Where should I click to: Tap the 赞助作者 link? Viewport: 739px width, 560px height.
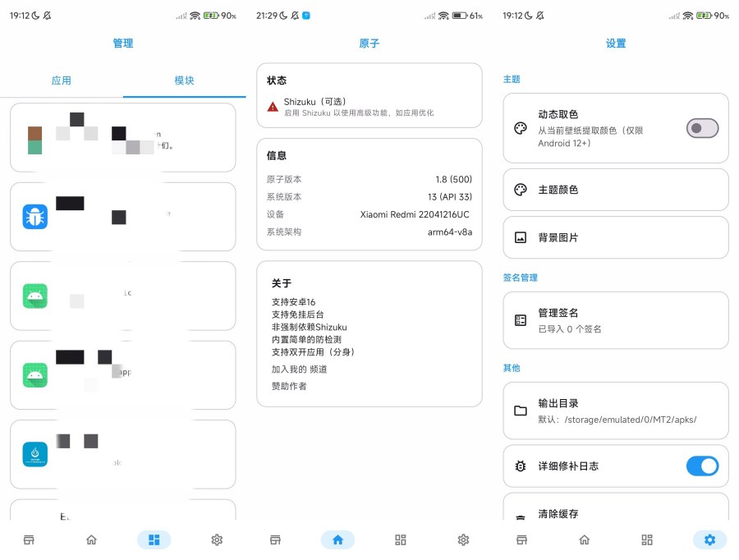click(x=289, y=386)
